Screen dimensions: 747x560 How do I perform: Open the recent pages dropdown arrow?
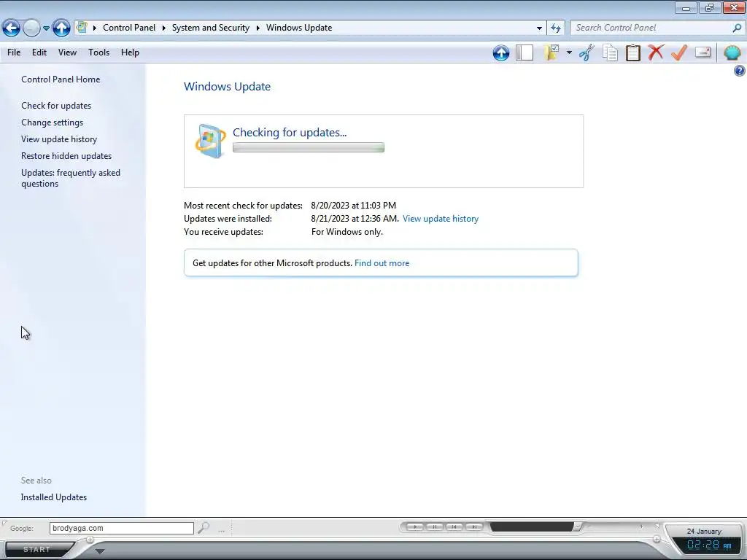(x=46, y=28)
